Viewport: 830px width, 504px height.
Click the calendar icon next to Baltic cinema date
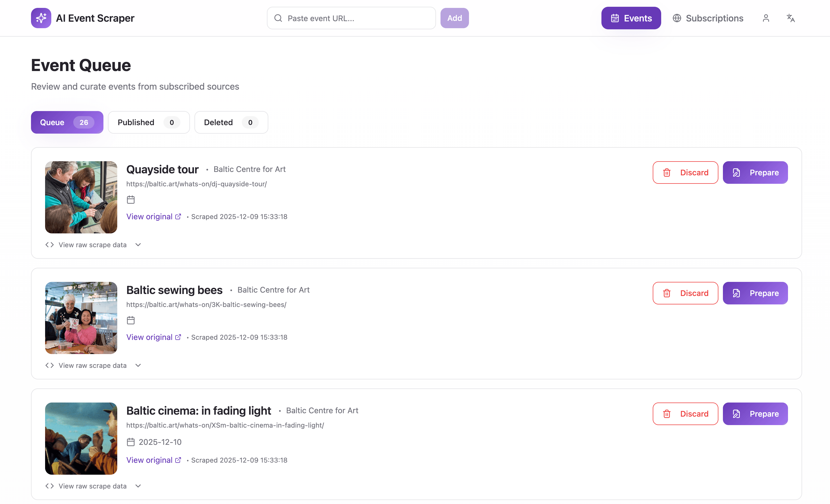click(x=131, y=442)
